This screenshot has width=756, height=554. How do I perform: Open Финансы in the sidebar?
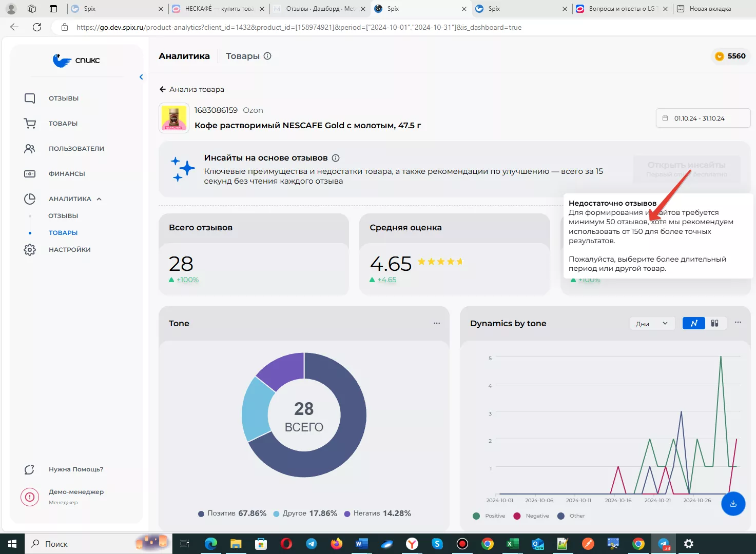(66, 174)
